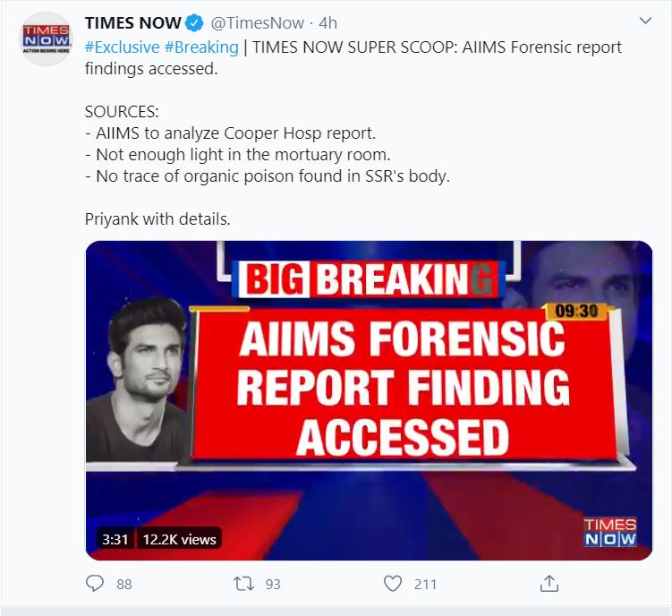Open the #Breaking hashtag
This screenshot has width=672, height=616.
(201, 47)
